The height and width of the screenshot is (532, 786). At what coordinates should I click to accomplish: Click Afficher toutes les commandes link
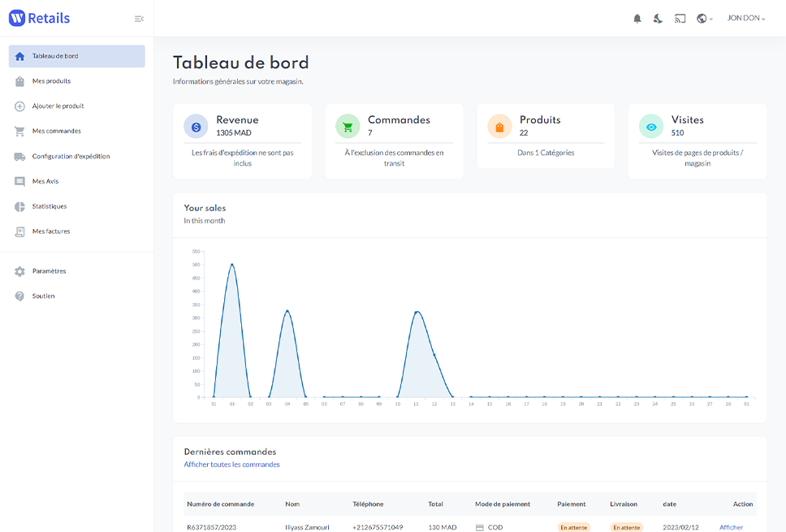click(x=231, y=465)
